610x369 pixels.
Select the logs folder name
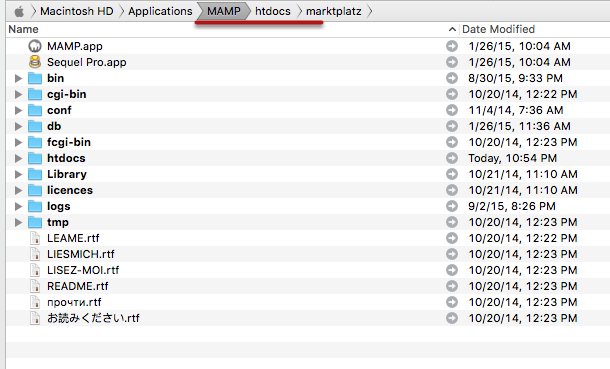tap(59, 206)
